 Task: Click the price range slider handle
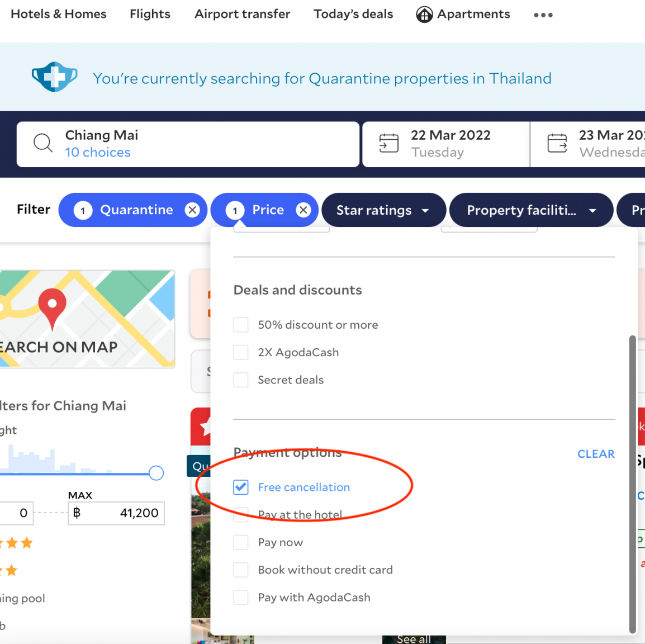pos(156,473)
